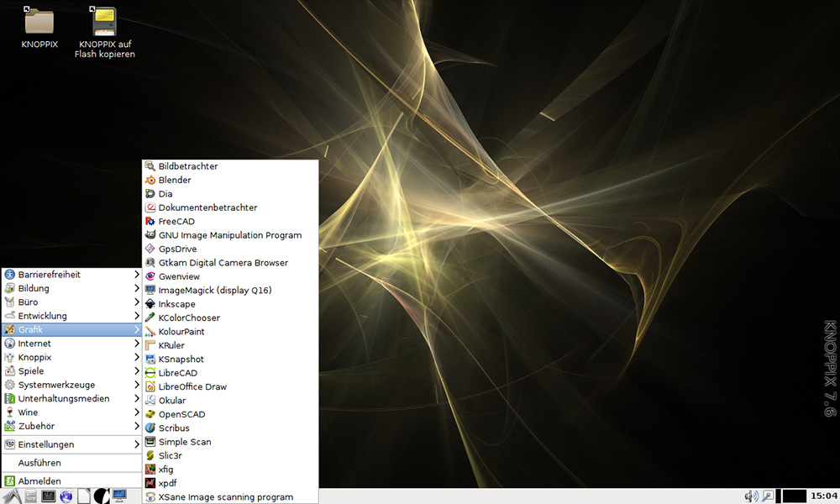The image size is (840, 504).
Task: Launch GNU Image Manipulation Program
Action: tap(230, 235)
